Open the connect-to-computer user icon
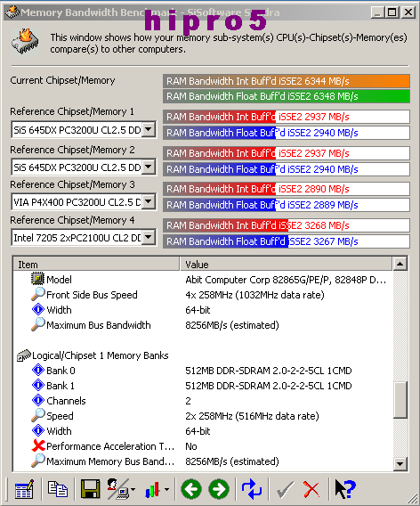420x506 pixels. click(117, 489)
